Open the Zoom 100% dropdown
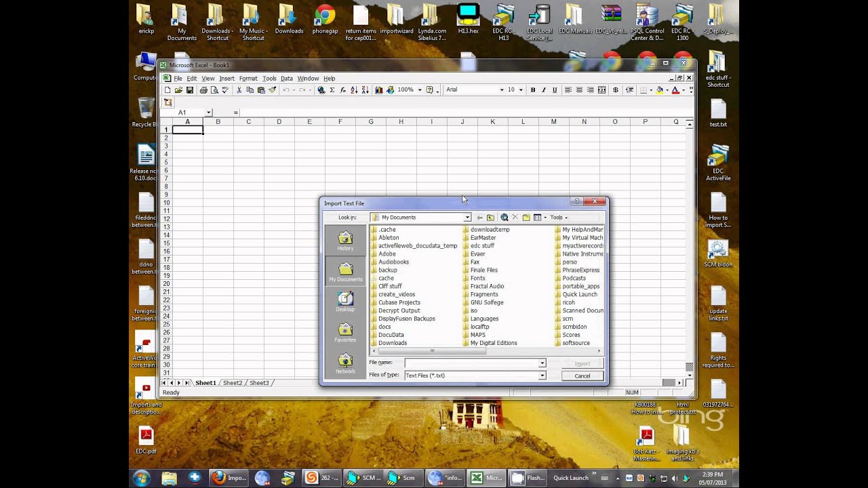The image size is (868, 488). [420, 89]
